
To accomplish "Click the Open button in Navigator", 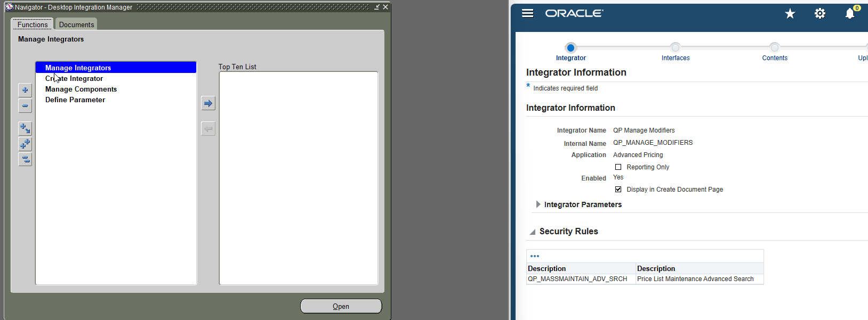I will point(341,306).
